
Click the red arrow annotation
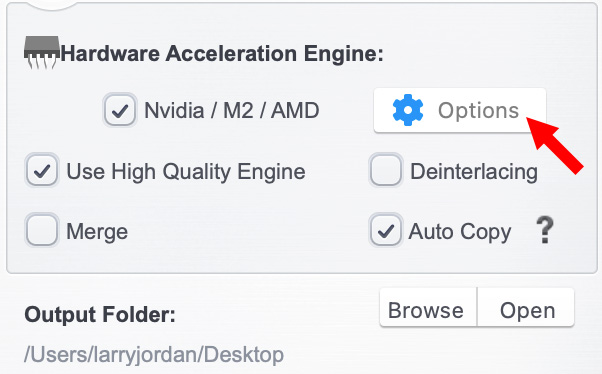(554, 145)
